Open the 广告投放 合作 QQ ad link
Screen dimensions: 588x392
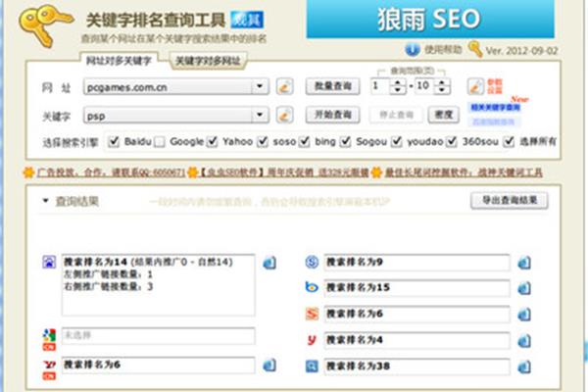(x=111, y=172)
